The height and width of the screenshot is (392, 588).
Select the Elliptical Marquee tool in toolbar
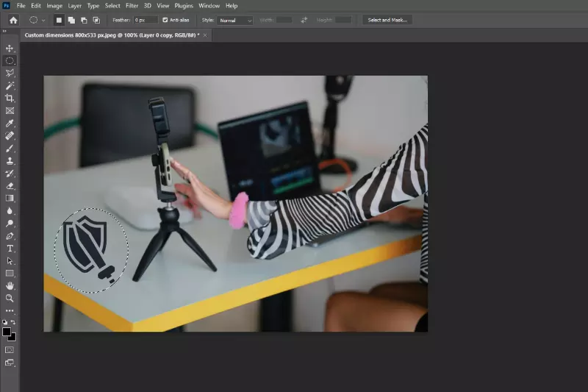(x=10, y=61)
